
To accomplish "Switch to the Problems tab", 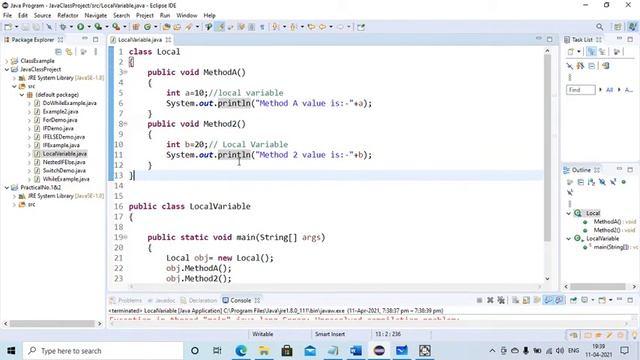I will (126, 300).
